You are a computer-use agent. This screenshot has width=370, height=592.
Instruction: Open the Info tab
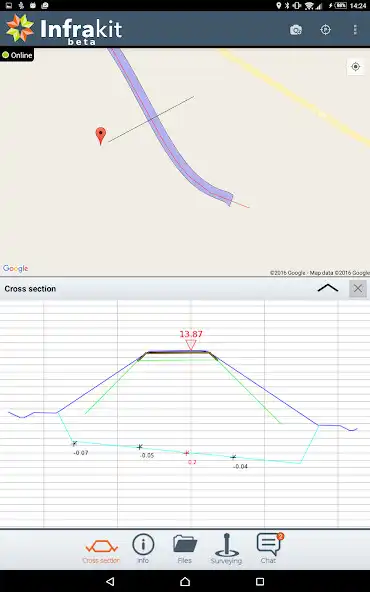click(143, 549)
